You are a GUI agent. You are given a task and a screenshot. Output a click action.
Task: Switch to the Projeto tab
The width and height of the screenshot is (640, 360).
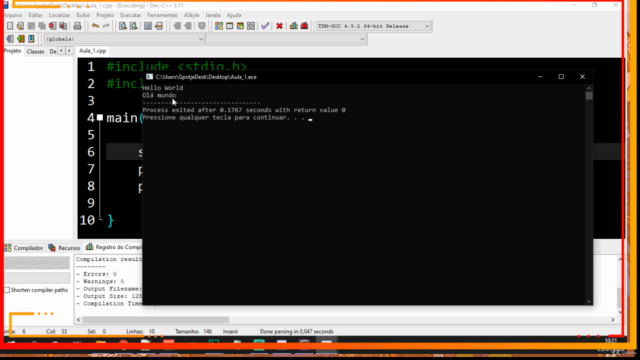coord(13,51)
